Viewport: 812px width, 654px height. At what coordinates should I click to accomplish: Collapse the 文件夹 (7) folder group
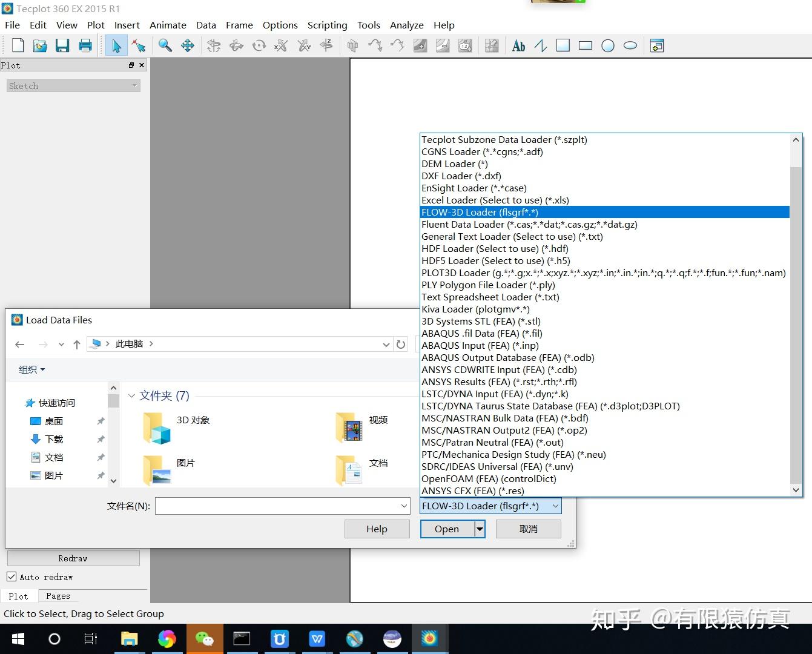[x=131, y=396]
